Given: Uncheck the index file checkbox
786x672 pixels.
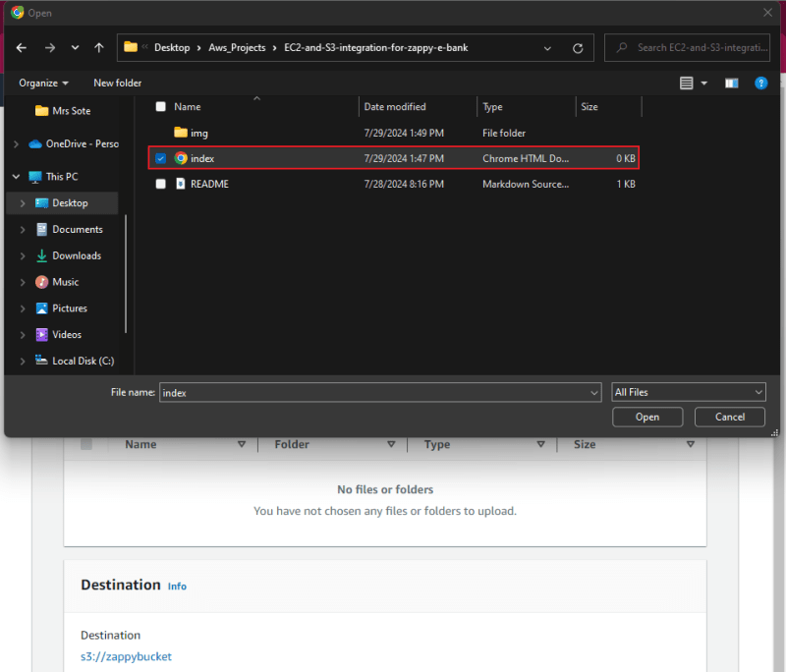Looking at the screenshot, I should [160, 158].
